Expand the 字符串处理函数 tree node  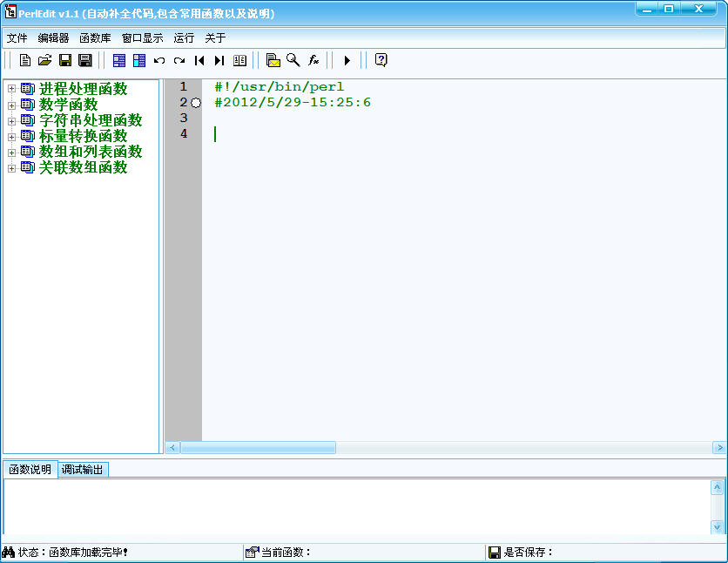[11, 121]
